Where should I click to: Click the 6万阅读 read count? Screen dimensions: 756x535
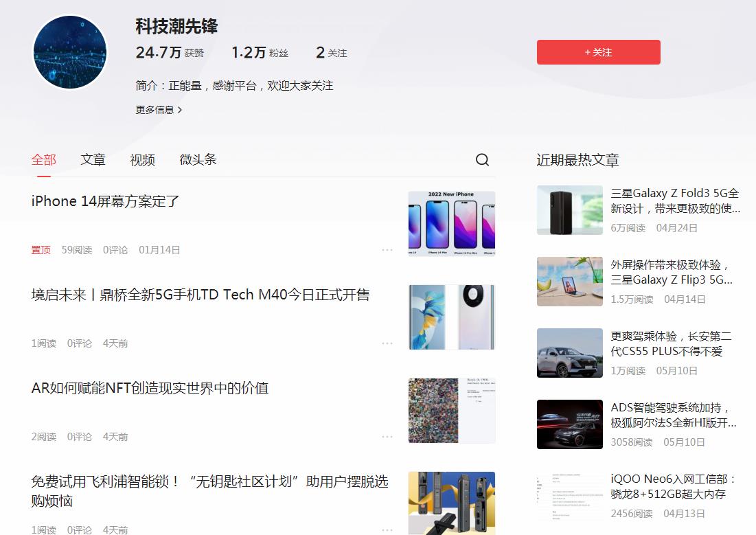tap(628, 228)
